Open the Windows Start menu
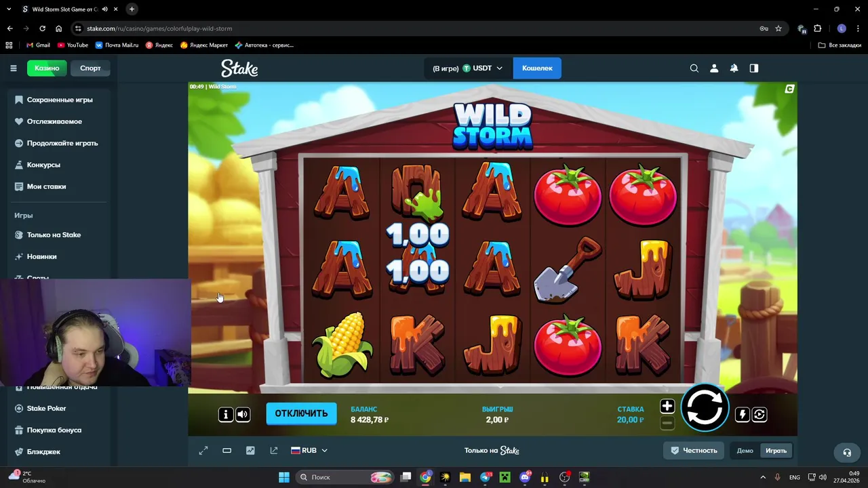This screenshot has width=868, height=488. [284, 477]
